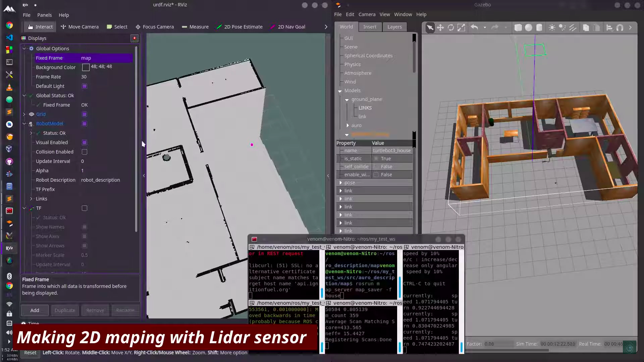Viewport: 644px width, 362px height.
Task: Switch to the Insert tab in Gazebo
Action: [370, 27]
